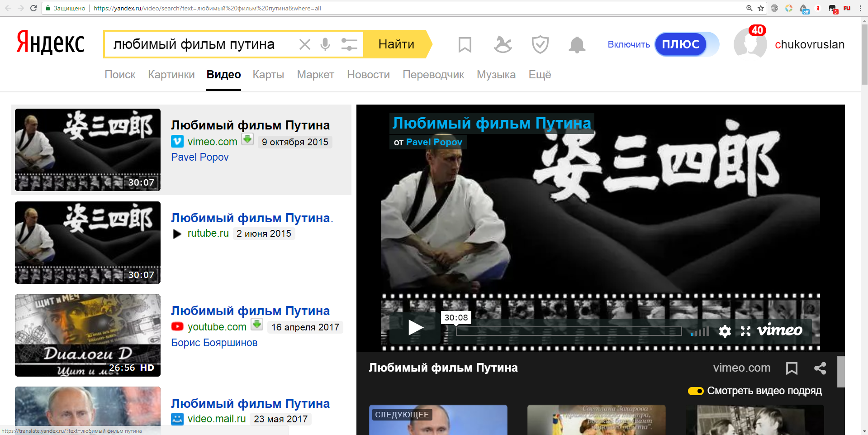Image resolution: width=868 pixels, height=435 pixels.
Task: Open bookmarks collection icon in header
Action: [x=465, y=45]
